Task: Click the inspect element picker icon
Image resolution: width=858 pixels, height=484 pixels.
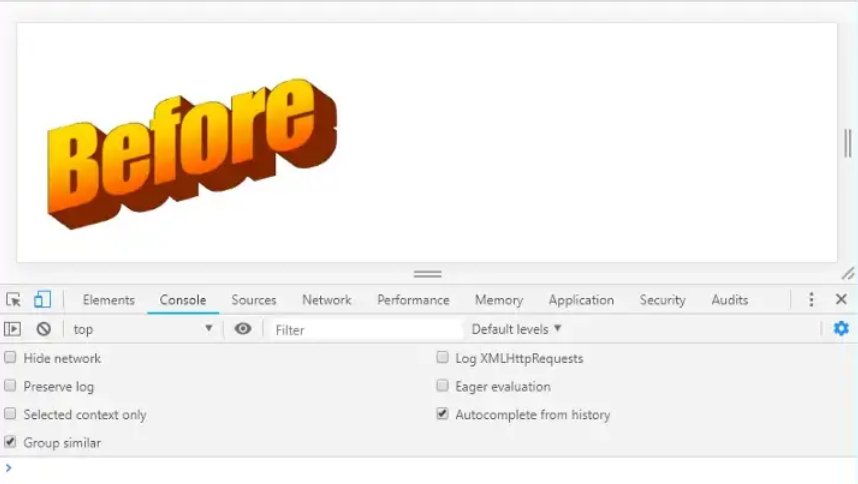Action: (13, 300)
